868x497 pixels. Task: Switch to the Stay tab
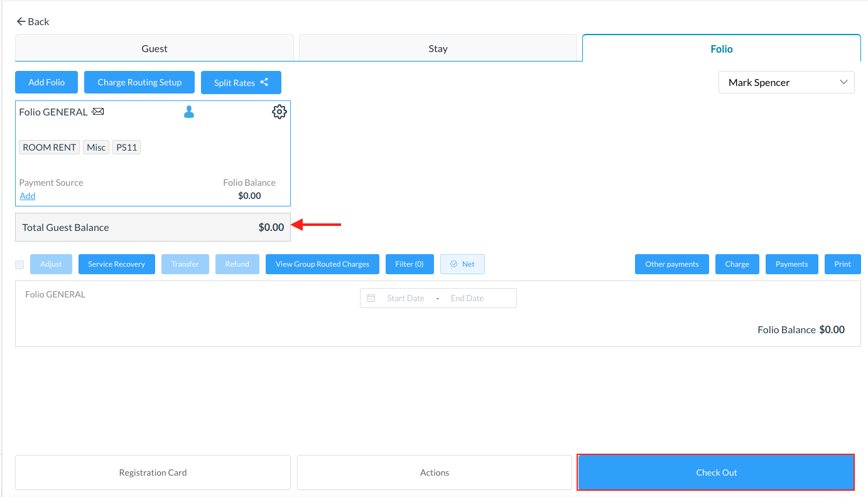[x=438, y=48]
